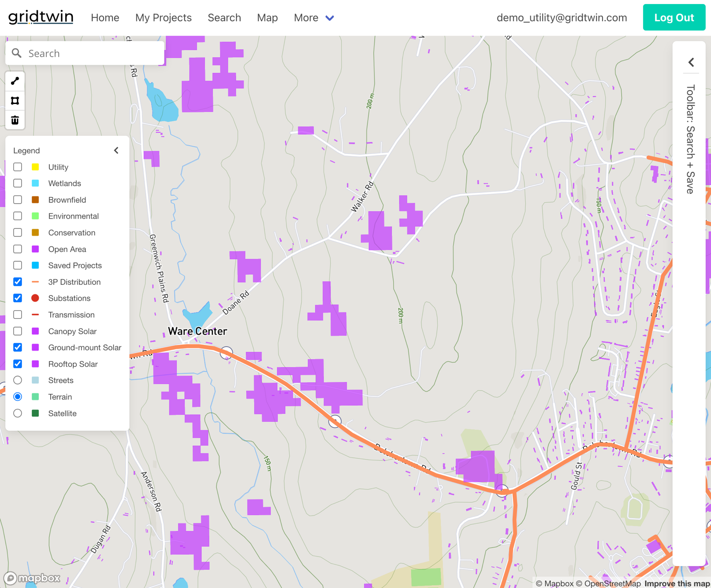Click the dark green Satellite swatch

[x=36, y=413]
